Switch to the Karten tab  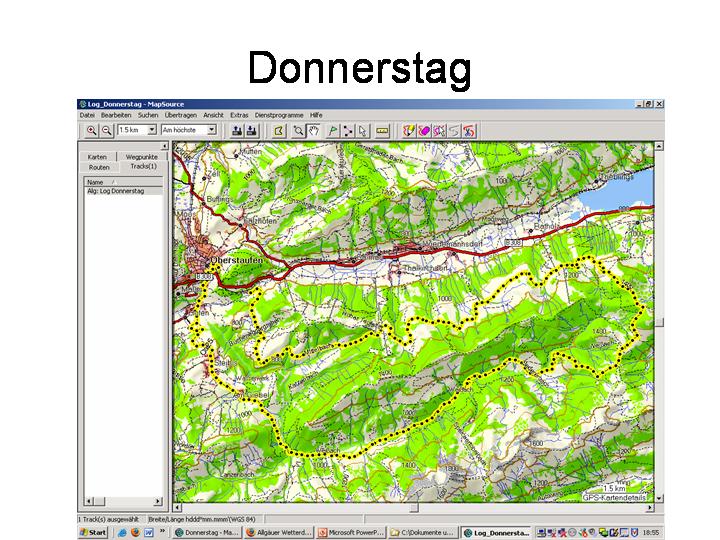click(x=97, y=157)
